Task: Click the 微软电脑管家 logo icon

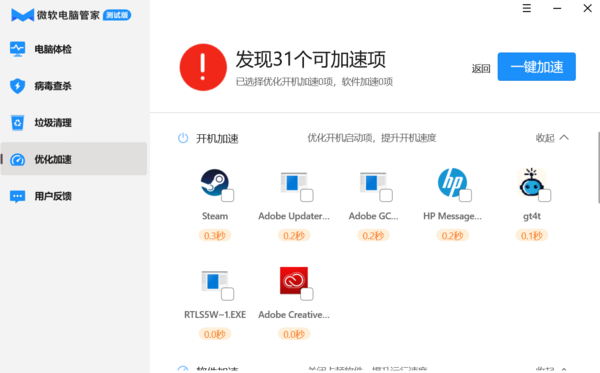Action: pos(23,15)
